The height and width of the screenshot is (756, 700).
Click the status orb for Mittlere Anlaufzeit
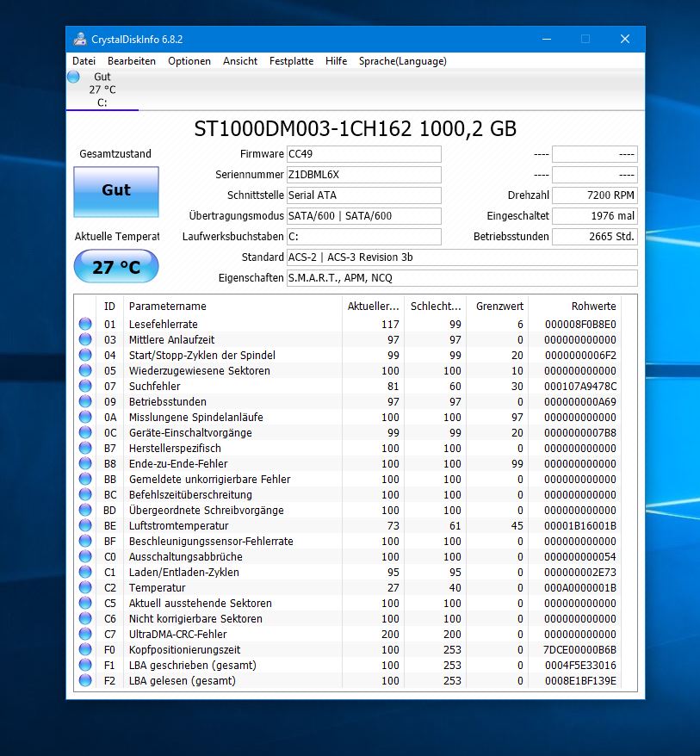pos(85,339)
